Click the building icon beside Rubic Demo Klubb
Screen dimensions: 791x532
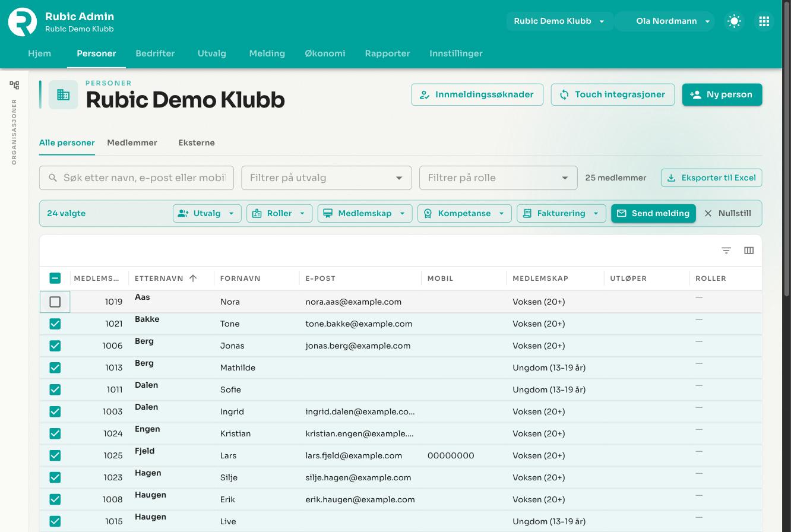click(64, 94)
